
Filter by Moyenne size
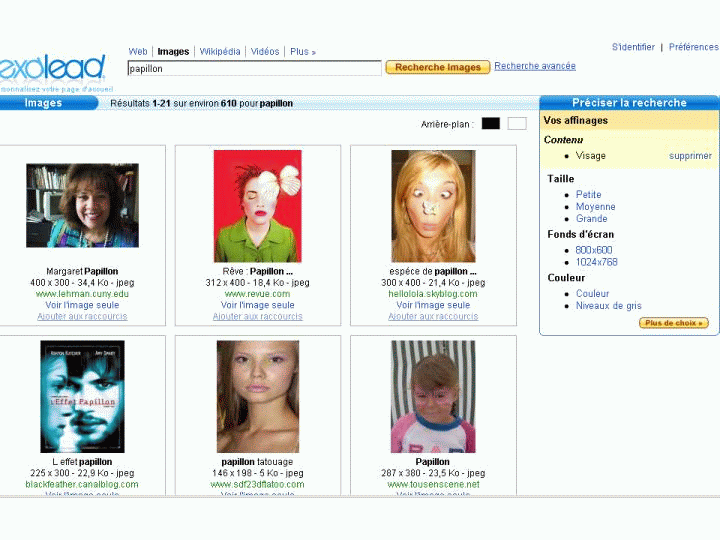point(596,207)
